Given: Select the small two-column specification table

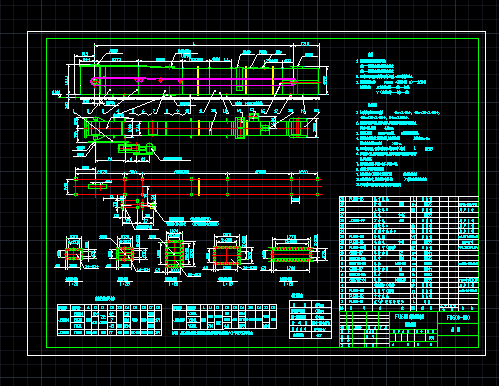Looking at the screenshot, I should click(x=310, y=319).
